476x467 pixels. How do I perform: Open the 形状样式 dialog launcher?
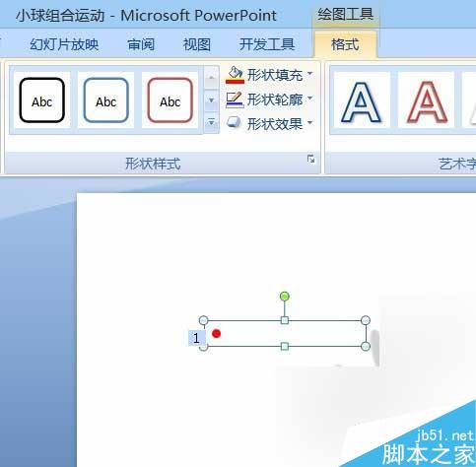point(310,160)
